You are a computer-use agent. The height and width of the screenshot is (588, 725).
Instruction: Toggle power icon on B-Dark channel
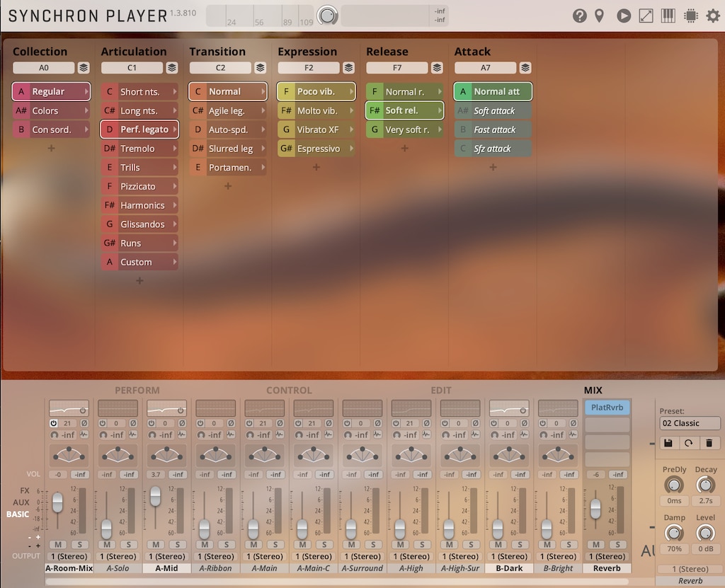tap(493, 423)
